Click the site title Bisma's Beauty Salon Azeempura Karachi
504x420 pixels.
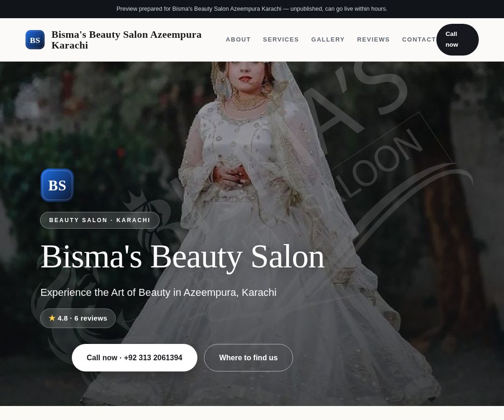[126, 40]
